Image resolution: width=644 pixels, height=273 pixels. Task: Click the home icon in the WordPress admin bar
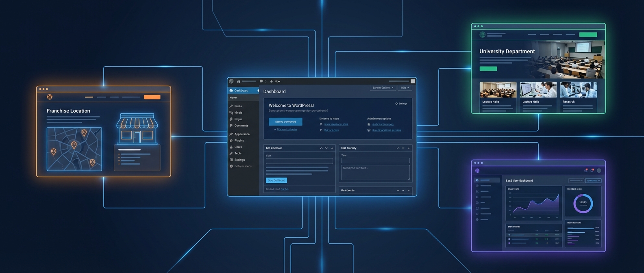point(239,81)
